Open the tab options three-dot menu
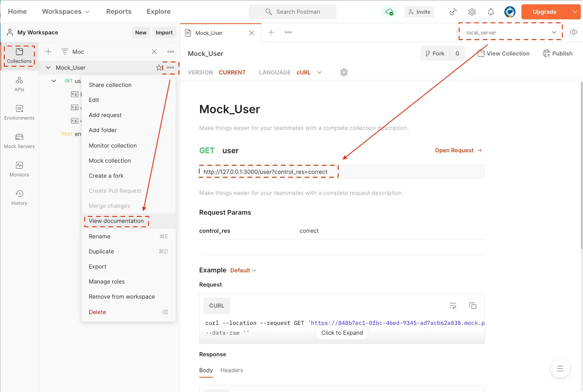Screen dimensions: 583x392 pyautogui.click(x=288, y=32)
